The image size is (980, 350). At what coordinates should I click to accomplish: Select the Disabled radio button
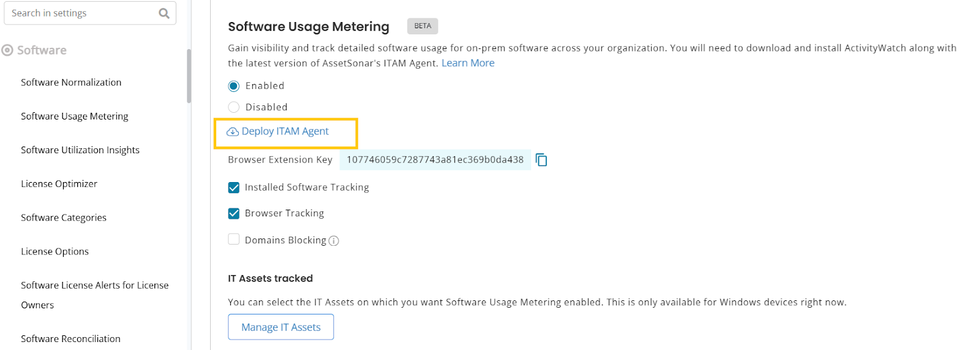[233, 107]
